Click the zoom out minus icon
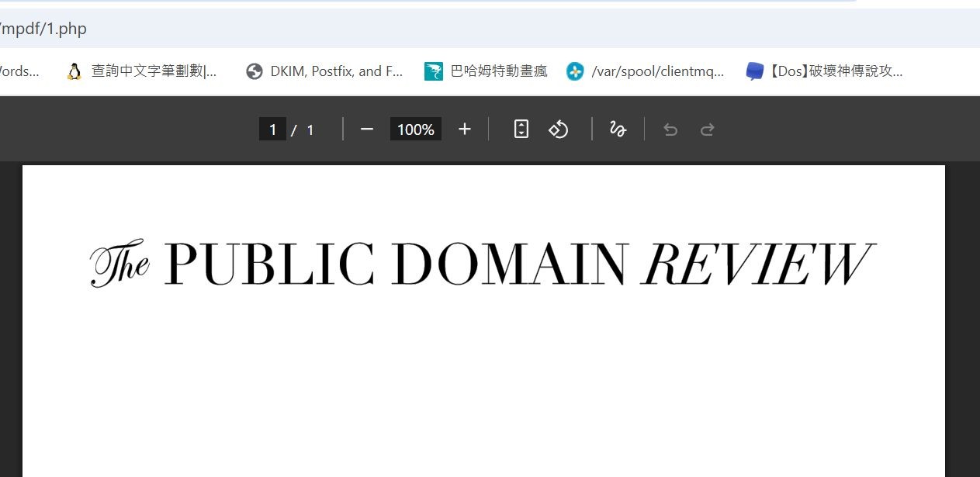The width and height of the screenshot is (980, 477). coord(367,130)
